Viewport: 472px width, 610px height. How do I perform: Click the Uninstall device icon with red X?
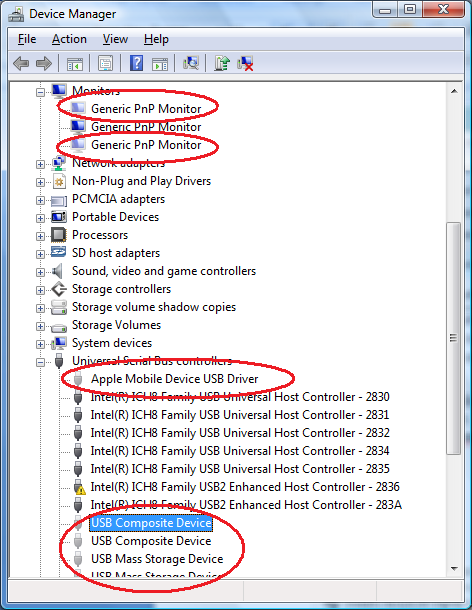pos(245,63)
